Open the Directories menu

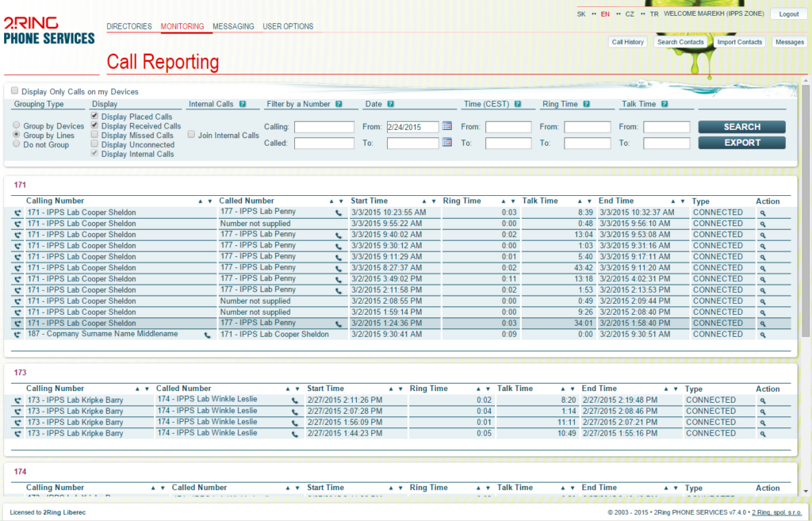pyautogui.click(x=129, y=26)
